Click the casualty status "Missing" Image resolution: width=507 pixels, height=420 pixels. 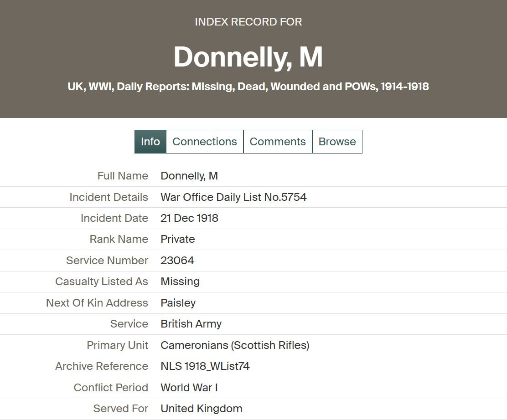[180, 282]
